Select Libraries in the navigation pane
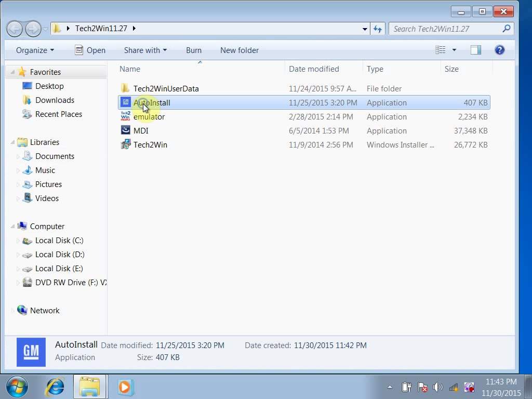This screenshot has height=399, width=532. click(45, 142)
